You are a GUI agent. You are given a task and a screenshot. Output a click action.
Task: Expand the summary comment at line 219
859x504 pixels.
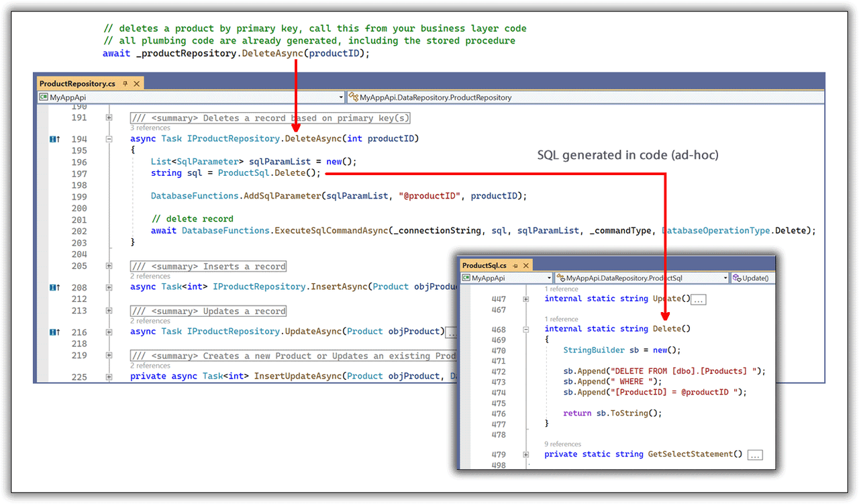109,356
